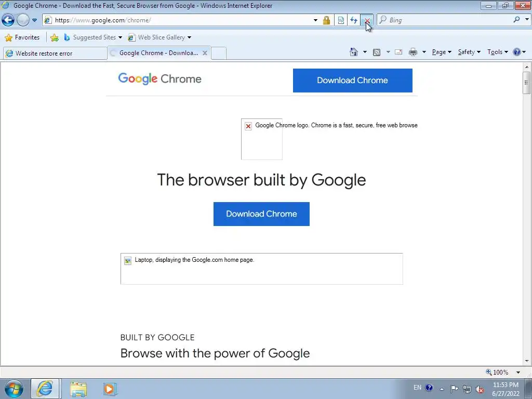Click the RSS Feeds icon

377,52
